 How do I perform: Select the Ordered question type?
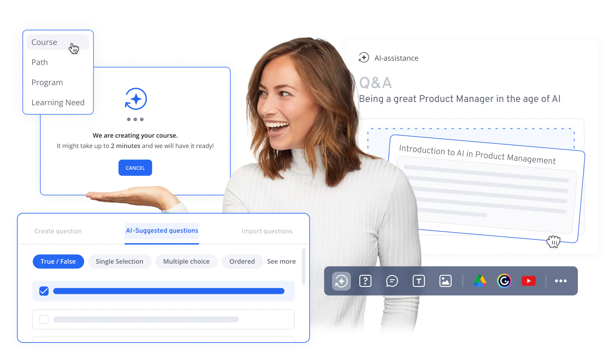point(242,261)
